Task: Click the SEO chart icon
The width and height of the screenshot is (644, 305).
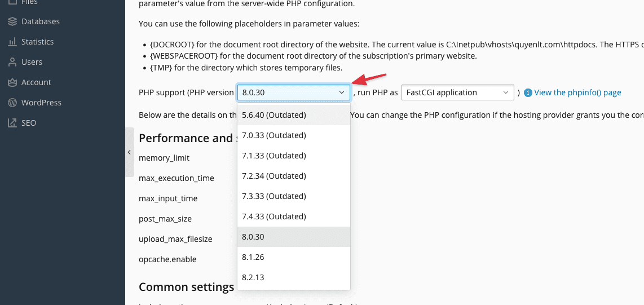Action: point(12,123)
